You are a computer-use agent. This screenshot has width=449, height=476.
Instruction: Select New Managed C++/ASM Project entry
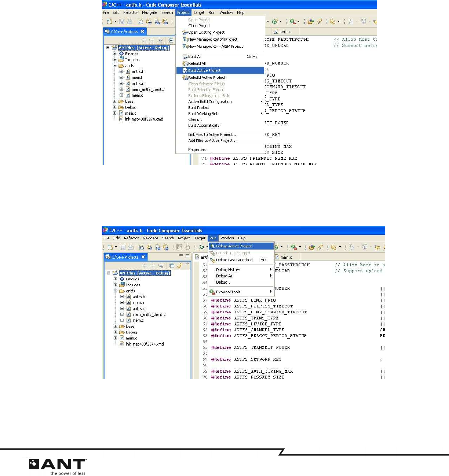tap(220, 47)
